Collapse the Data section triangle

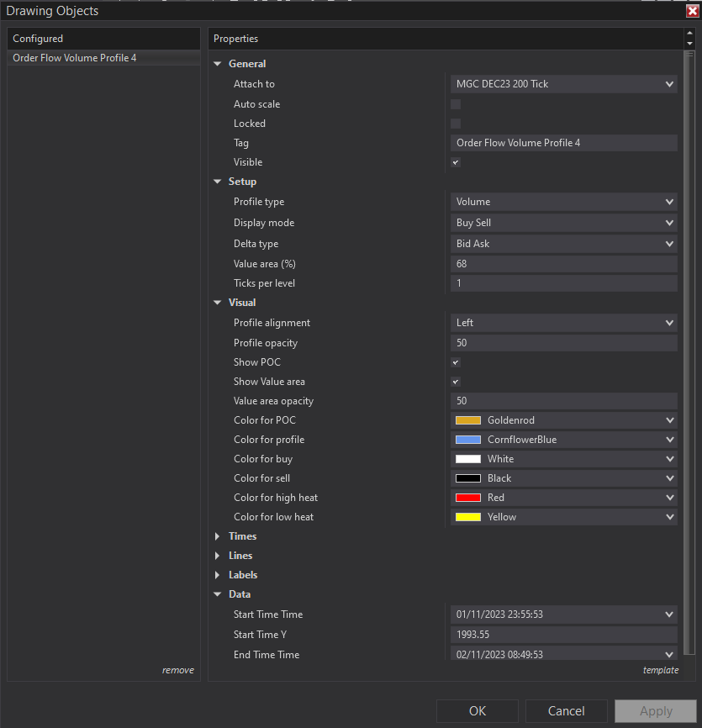[218, 594]
